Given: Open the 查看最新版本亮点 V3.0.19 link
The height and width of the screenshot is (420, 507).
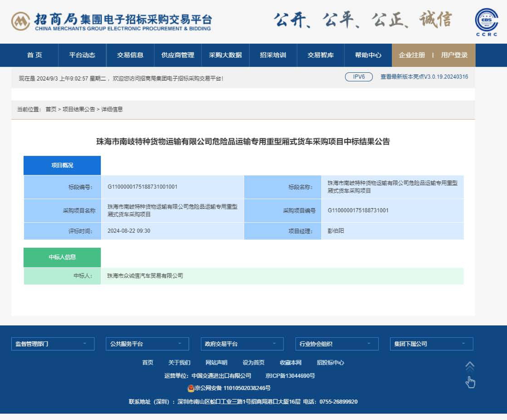Looking at the screenshot, I should (424, 77).
